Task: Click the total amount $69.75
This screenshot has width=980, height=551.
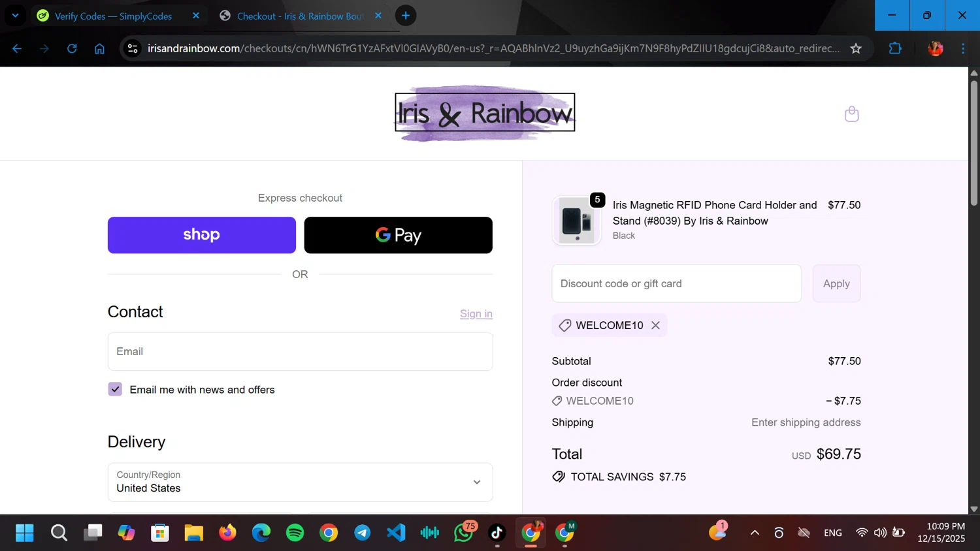Action: tap(839, 454)
